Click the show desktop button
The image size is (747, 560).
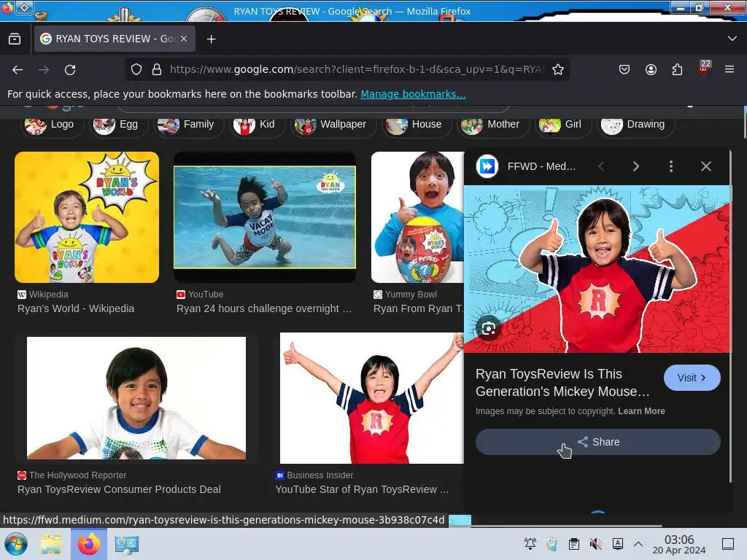coord(728,544)
